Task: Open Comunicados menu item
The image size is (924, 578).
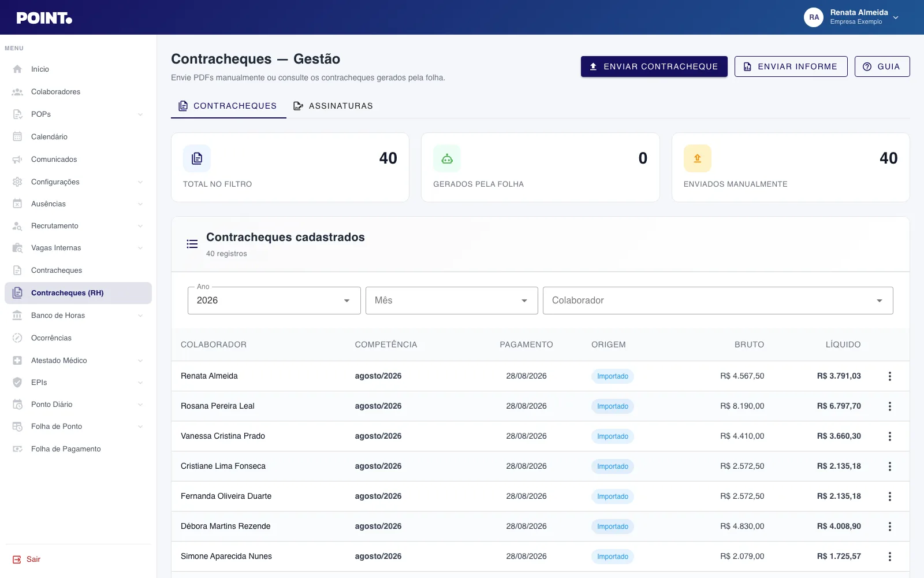Action: click(78, 160)
